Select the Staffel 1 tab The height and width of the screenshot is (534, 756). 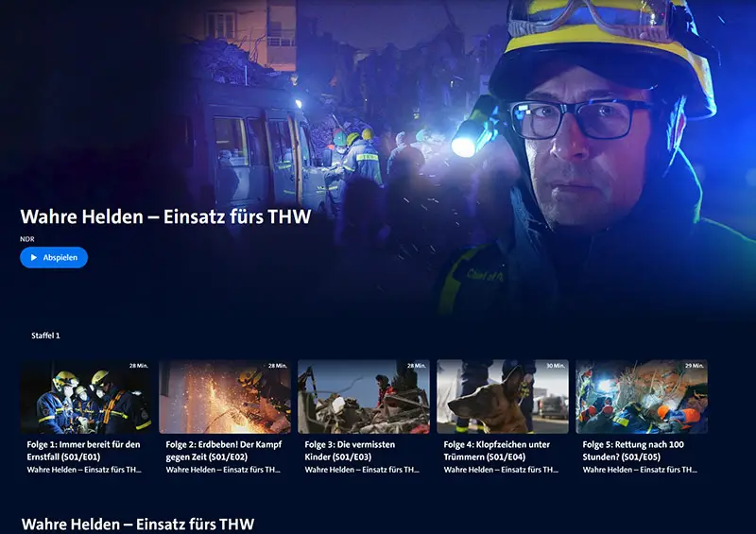[x=44, y=336]
